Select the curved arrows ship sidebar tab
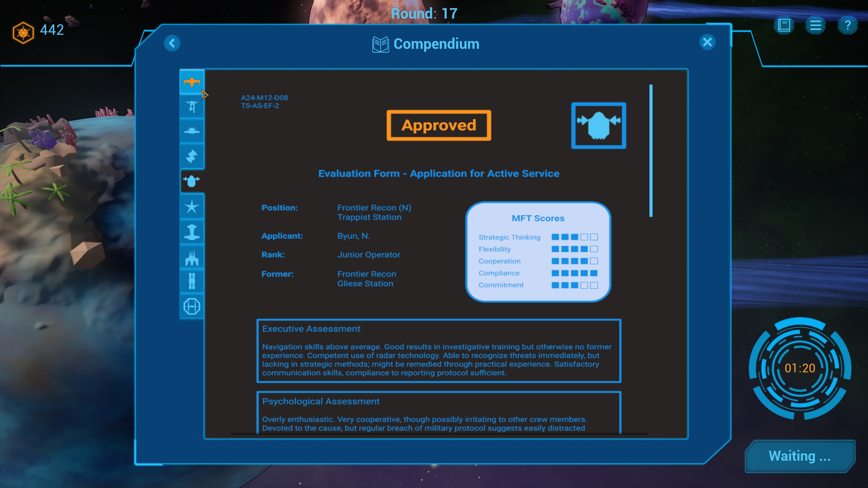This screenshot has width=868, height=488. click(192, 156)
